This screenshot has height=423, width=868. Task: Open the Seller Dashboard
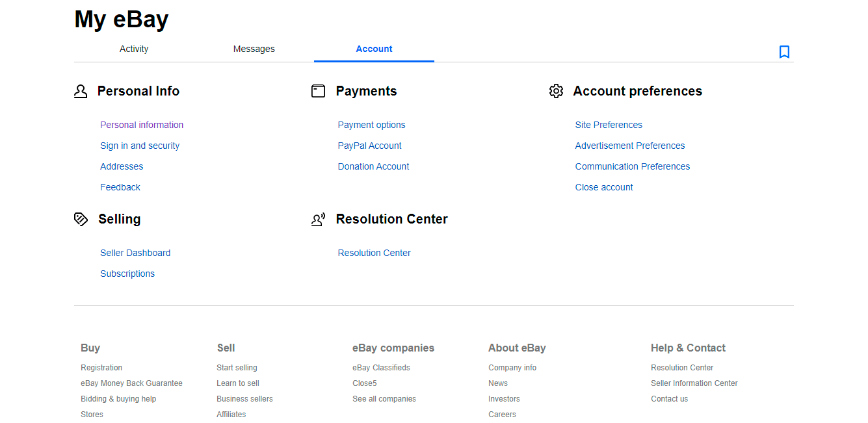click(135, 253)
